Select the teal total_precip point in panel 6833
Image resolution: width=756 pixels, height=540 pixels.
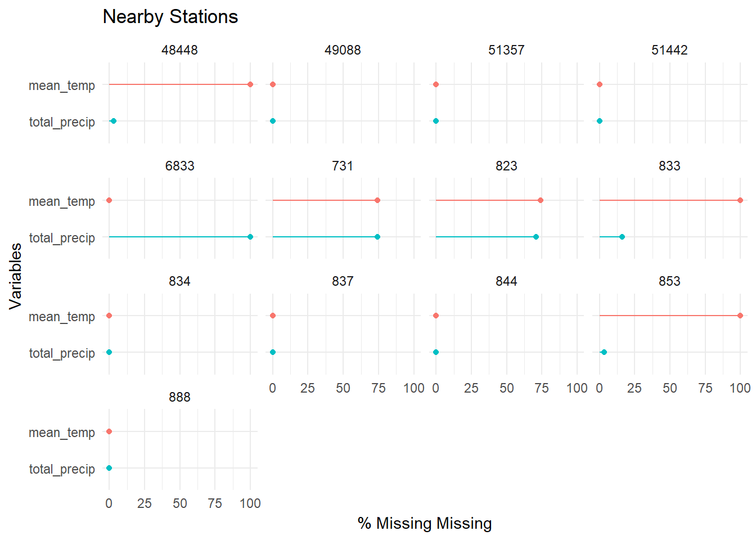click(x=250, y=237)
